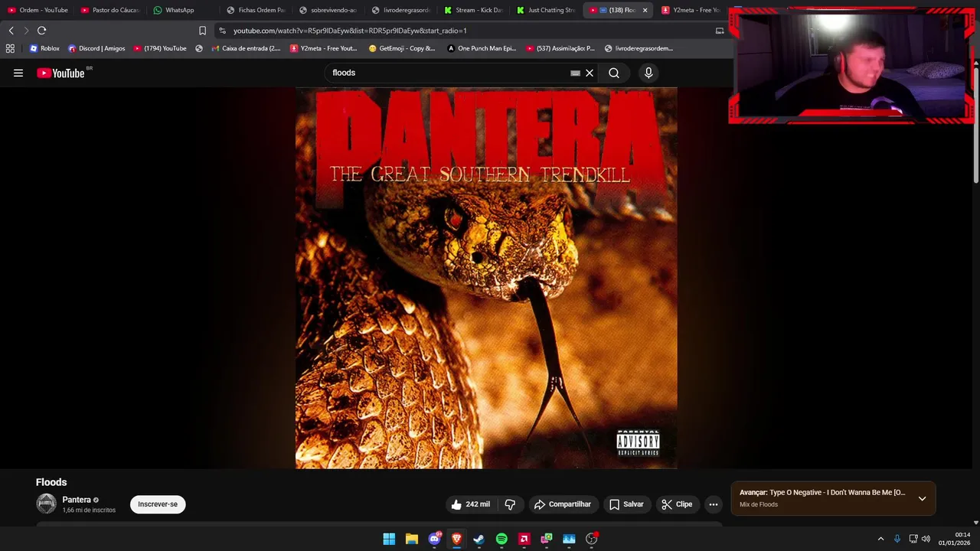980x551 pixels.
Task: Click the browser forward arrow
Action: tap(26, 31)
